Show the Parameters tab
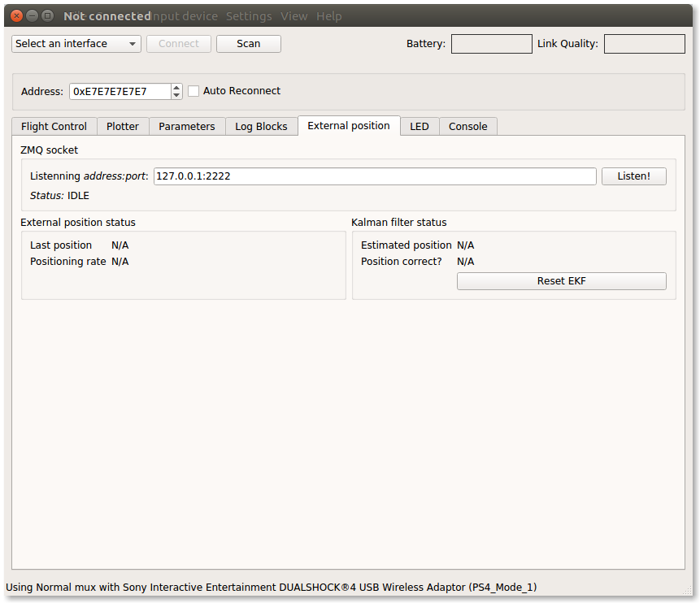Viewport: 700px width, 603px height. (186, 126)
